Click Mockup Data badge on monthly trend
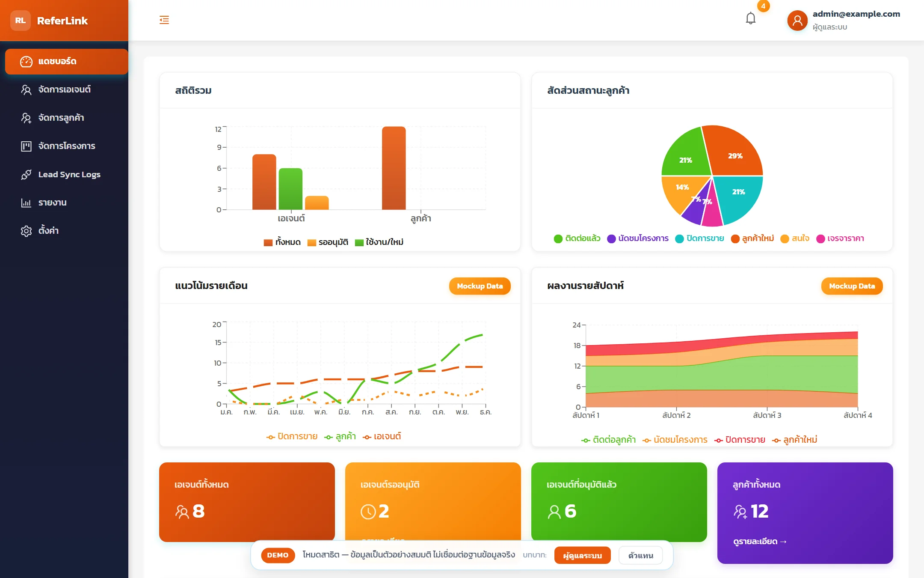This screenshot has height=578, width=924. (480, 286)
